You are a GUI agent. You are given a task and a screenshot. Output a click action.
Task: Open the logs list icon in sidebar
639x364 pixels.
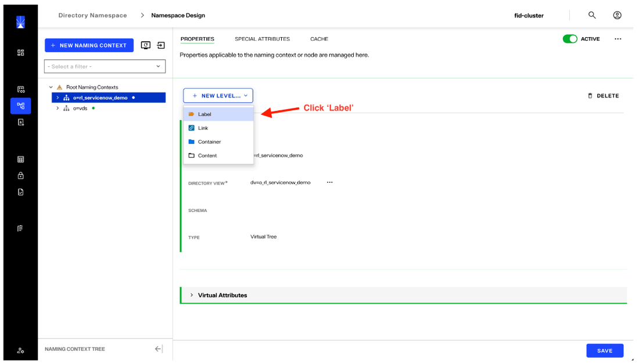[20, 228]
